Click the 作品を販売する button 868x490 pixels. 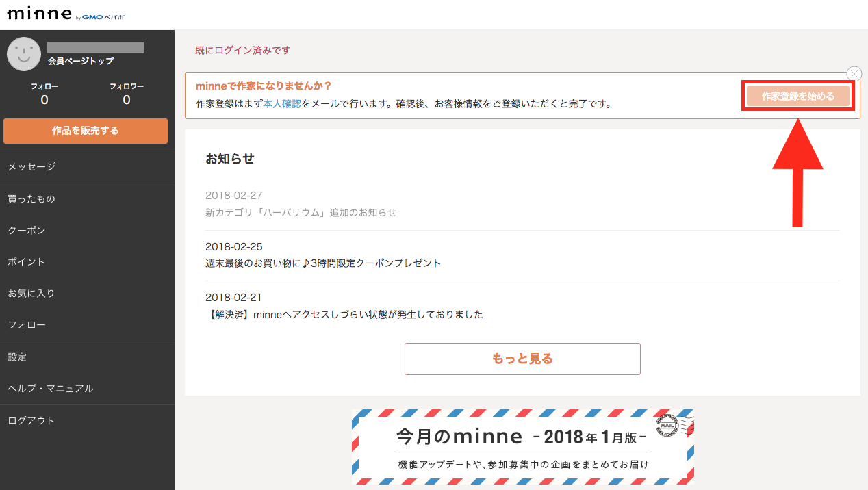click(86, 131)
